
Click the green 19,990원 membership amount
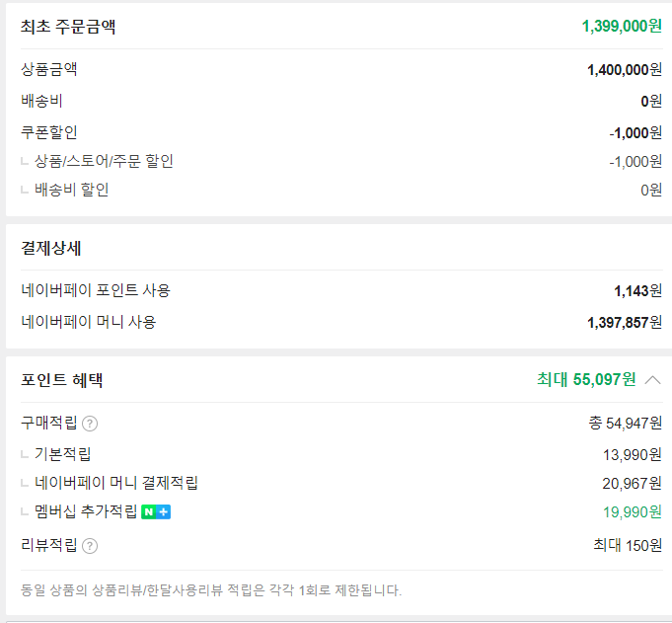633,512
